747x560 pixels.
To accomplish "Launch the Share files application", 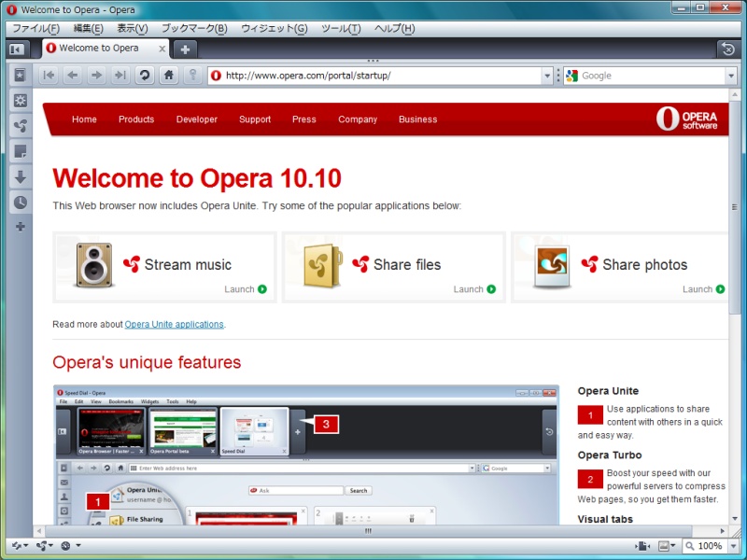I will coord(474,289).
